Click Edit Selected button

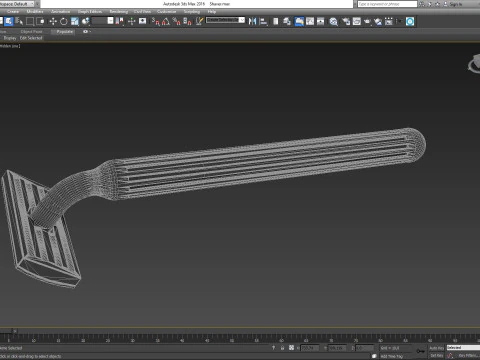31,38
